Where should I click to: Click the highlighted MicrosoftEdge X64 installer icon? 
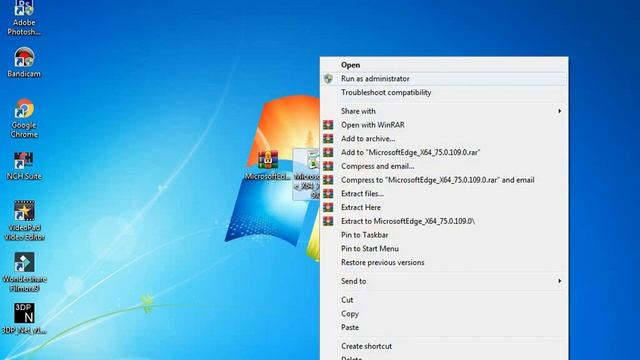coord(307,174)
